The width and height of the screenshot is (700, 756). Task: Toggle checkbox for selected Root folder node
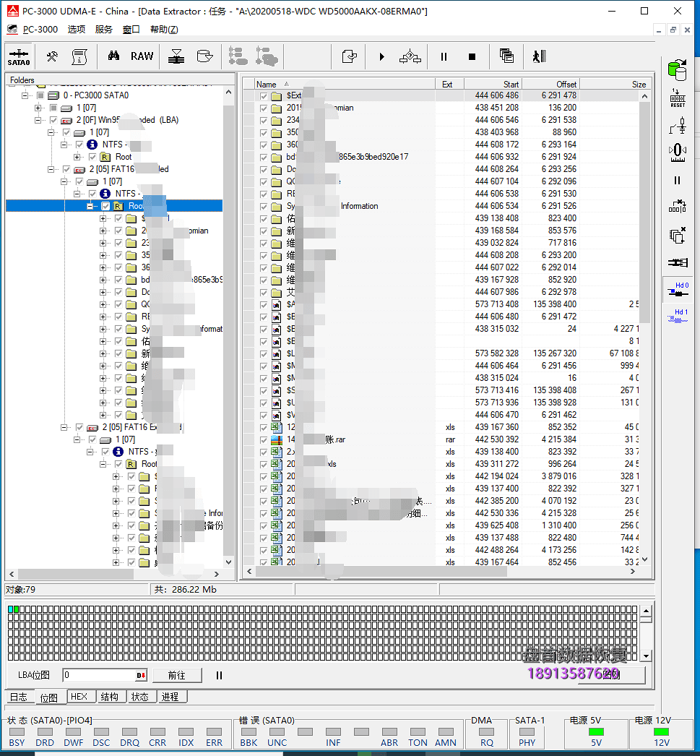pyautogui.click(x=105, y=206)
